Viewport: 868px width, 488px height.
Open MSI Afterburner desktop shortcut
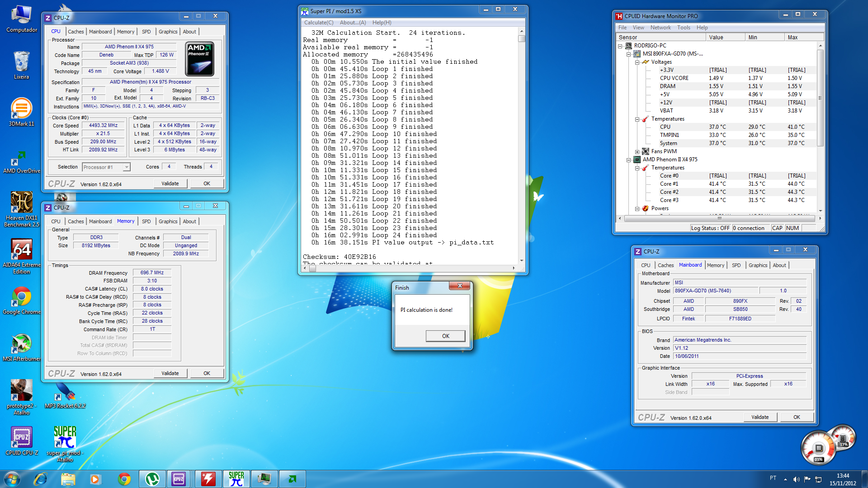coord(21,347)
